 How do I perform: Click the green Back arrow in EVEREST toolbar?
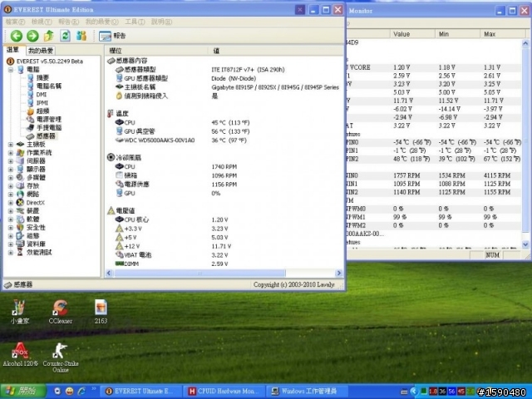[16, 36]
